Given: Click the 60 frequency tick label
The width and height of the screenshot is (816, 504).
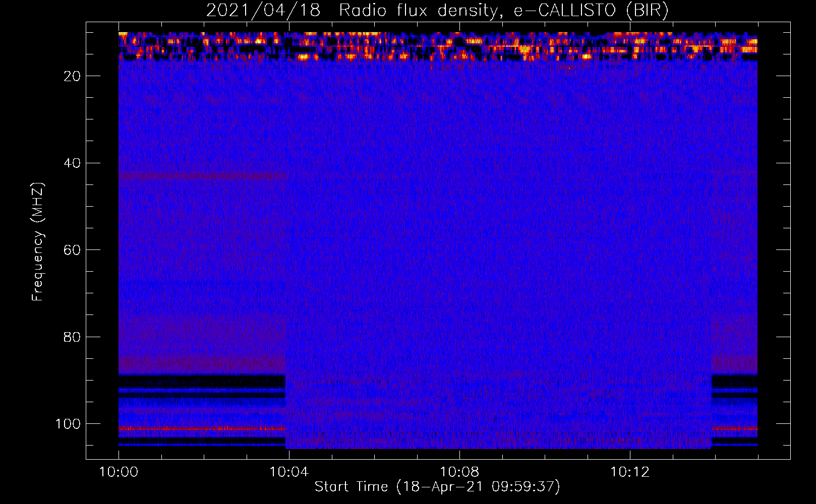Looking at the screenshot, I should [73, 250].
